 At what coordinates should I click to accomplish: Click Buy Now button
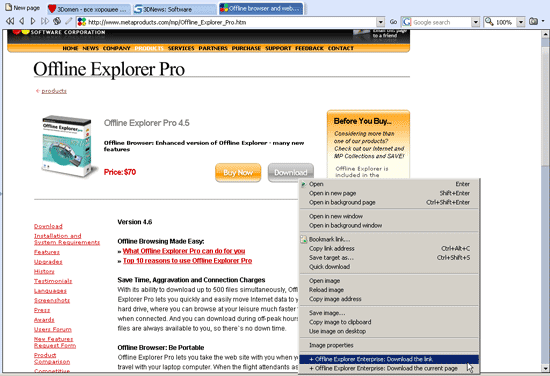(238, 173)
